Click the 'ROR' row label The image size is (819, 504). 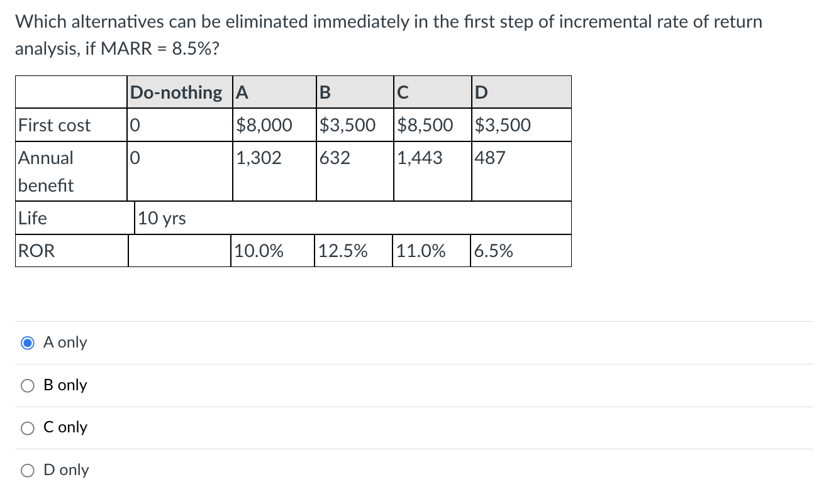37,251
